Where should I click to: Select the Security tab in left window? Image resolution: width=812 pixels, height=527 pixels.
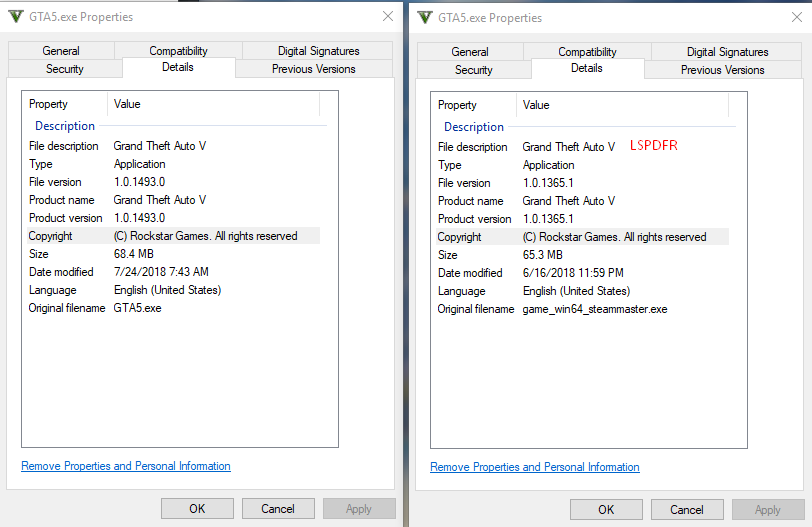[x=65, y=69]
